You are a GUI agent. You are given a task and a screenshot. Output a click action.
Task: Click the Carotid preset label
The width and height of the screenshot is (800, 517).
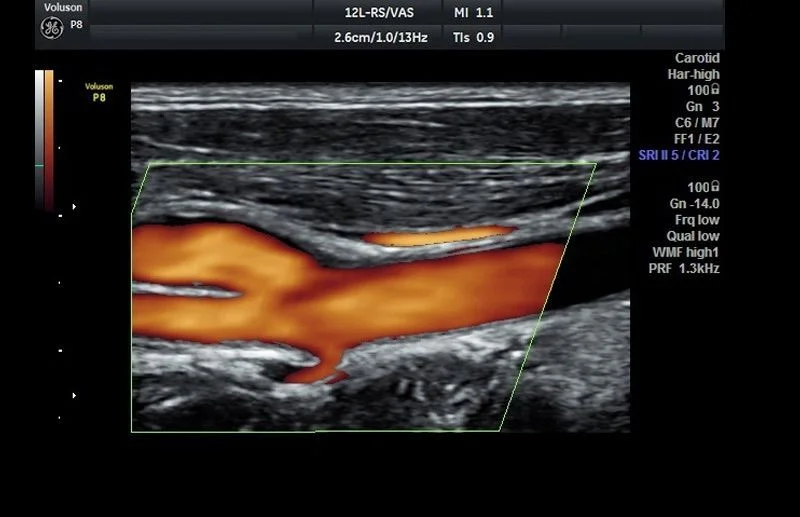pos(697,58)
